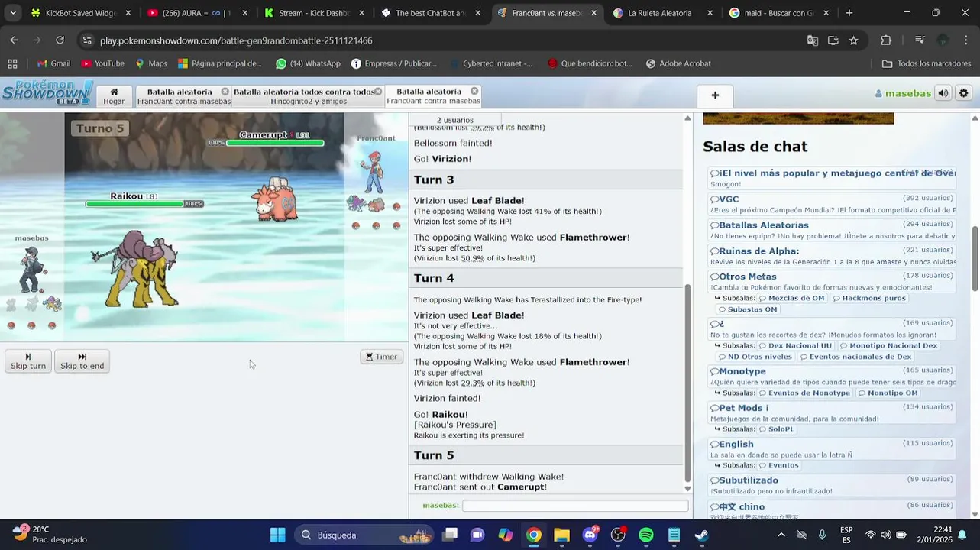
Task: Click the Skip turn button
Action: tap(28, 361)
